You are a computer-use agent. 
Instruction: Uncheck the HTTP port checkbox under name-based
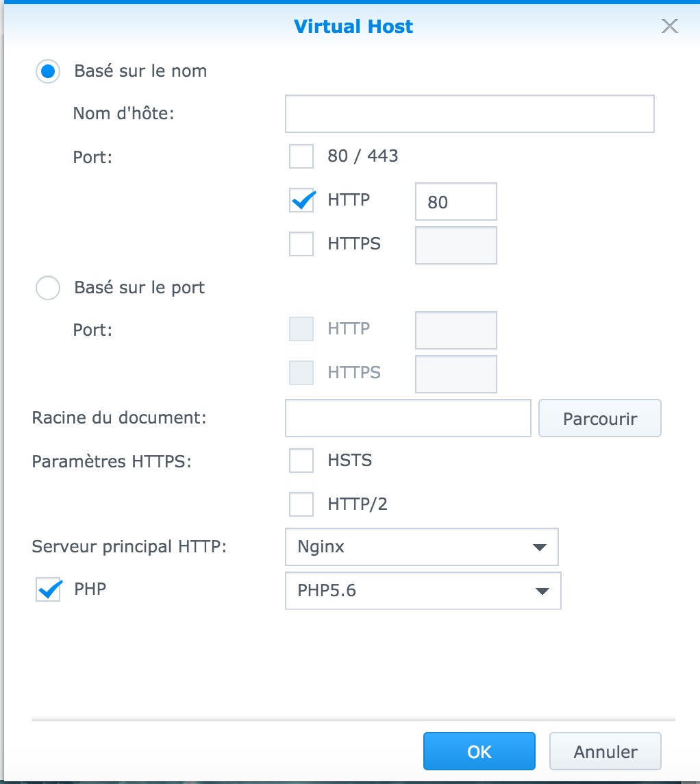(x=301, y=200)
